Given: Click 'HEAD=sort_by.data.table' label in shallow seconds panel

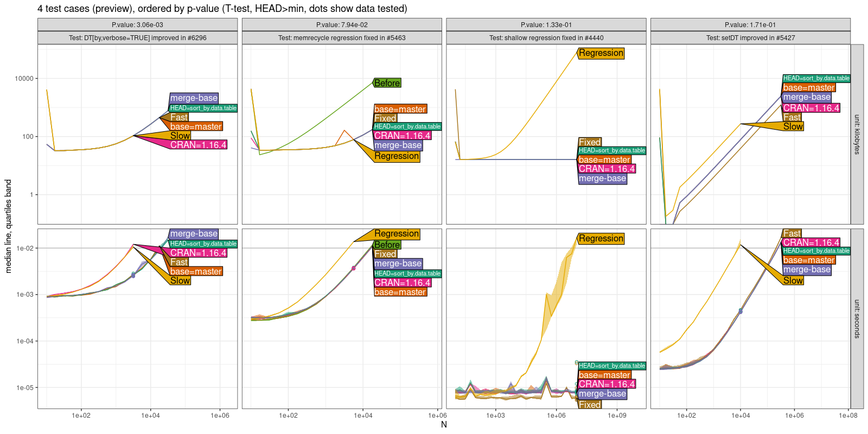Looking at the screenshot, I should 612,366.
